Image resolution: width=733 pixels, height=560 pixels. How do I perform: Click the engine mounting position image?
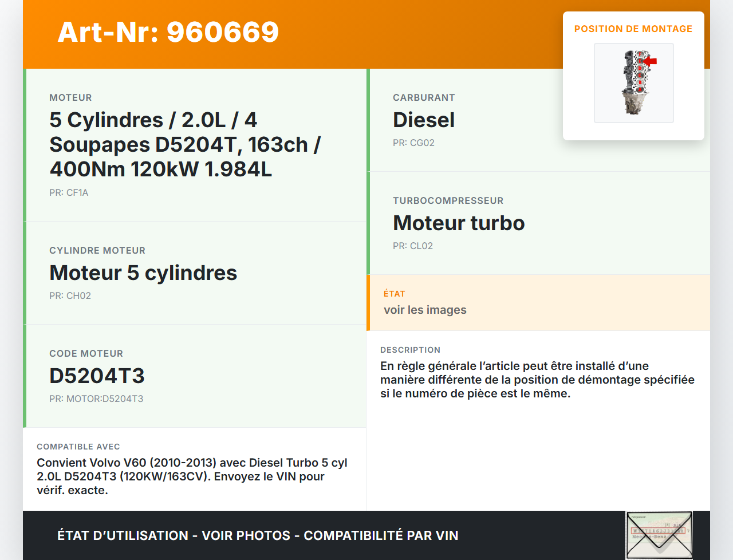point(633,83)
